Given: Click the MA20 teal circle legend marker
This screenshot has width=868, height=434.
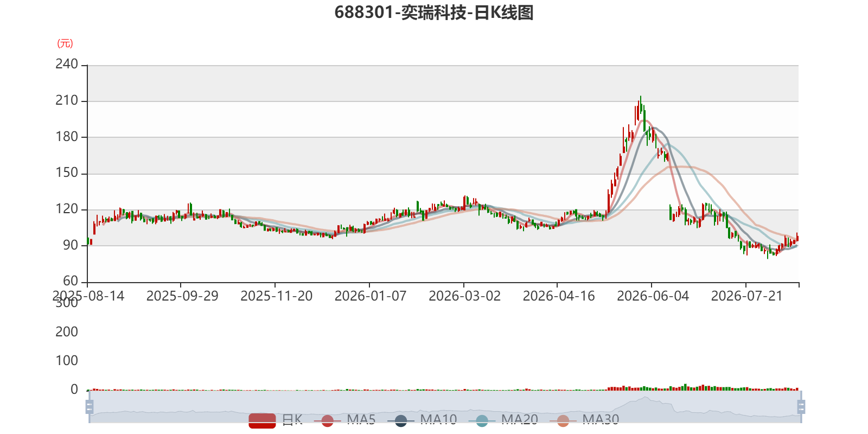Looking at the screenshot, I should pyautogui.click(x=482, y=420).
